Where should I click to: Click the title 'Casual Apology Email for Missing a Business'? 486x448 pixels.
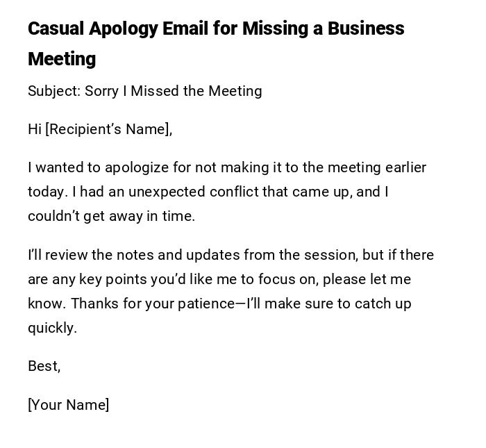point(216,28)
